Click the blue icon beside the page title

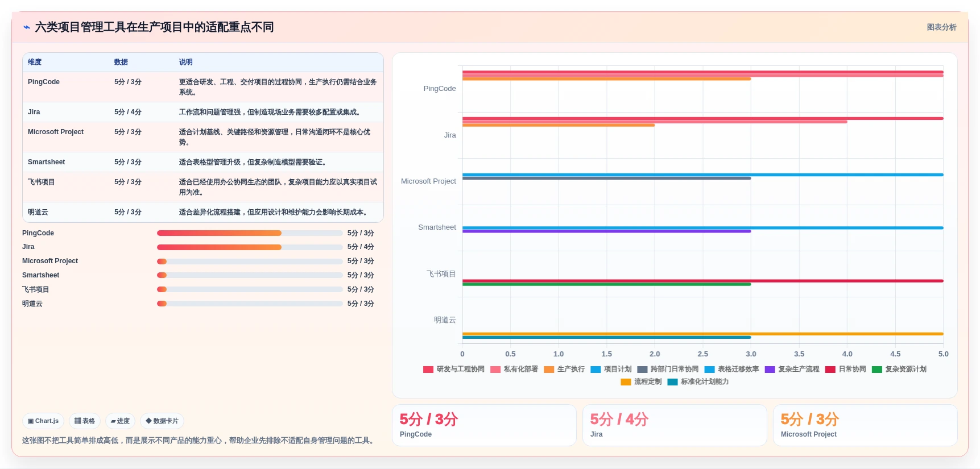click(x=26, y=27)
